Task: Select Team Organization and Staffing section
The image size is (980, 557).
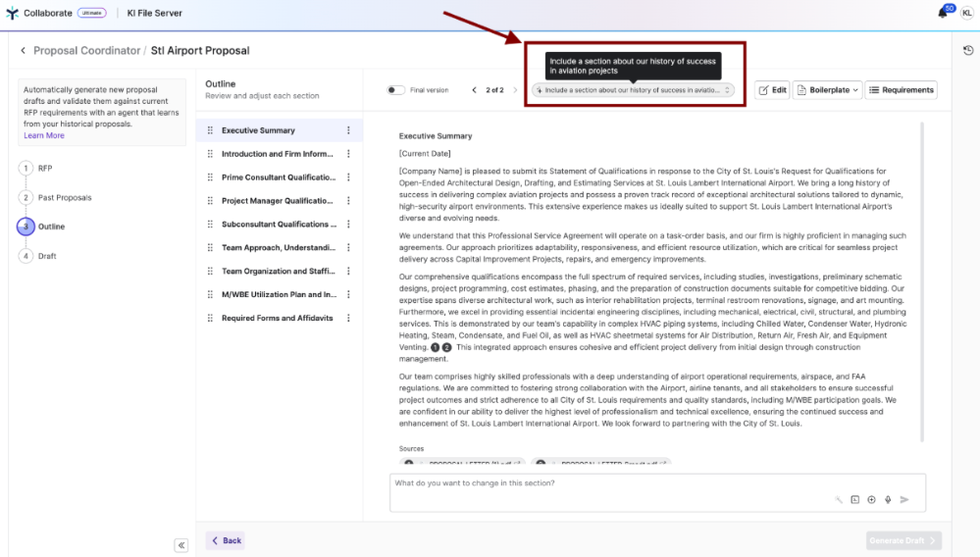Action: [x=280, y=271]
